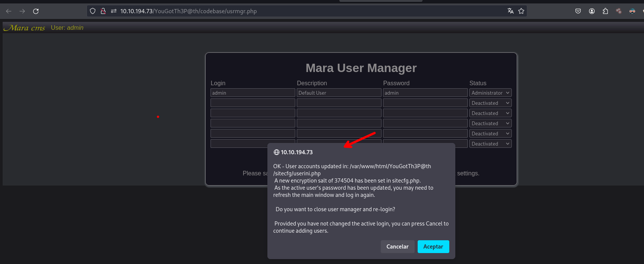Open the extensions puzzle icon

(605, 11)
